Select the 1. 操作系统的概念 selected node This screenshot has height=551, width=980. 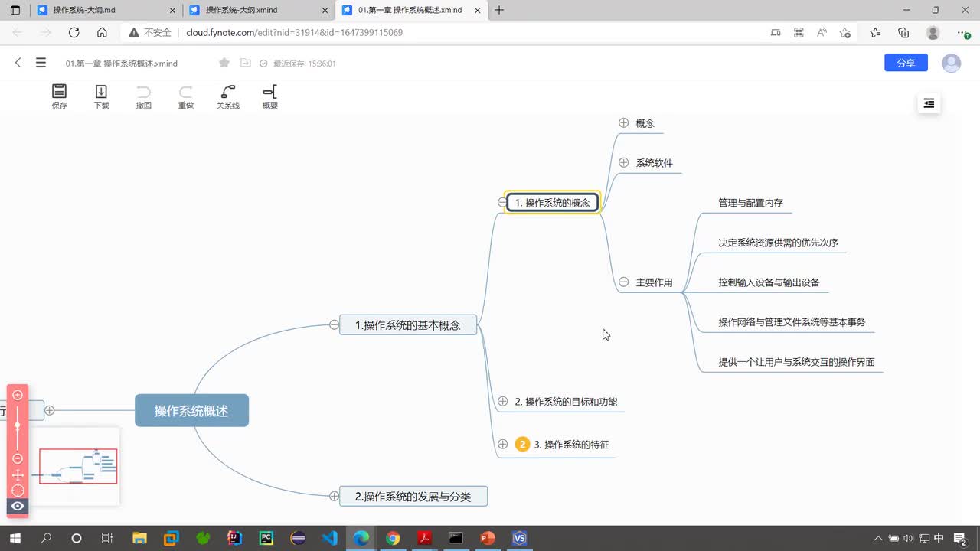[553, 202]
